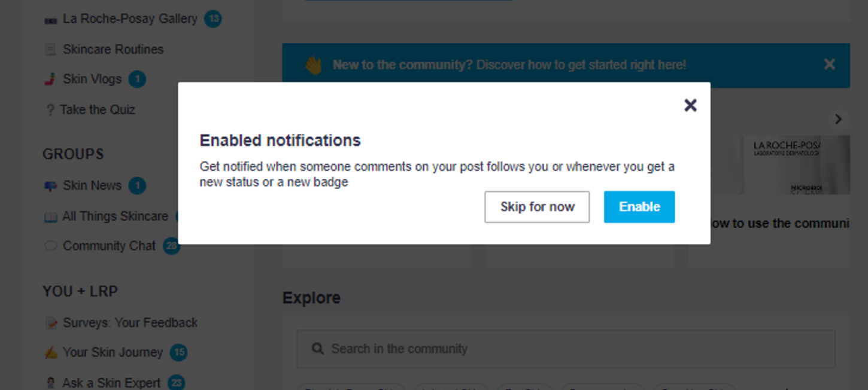Click the next arrow on the carousel
868x390 pixels.
[x=838, y=120]
